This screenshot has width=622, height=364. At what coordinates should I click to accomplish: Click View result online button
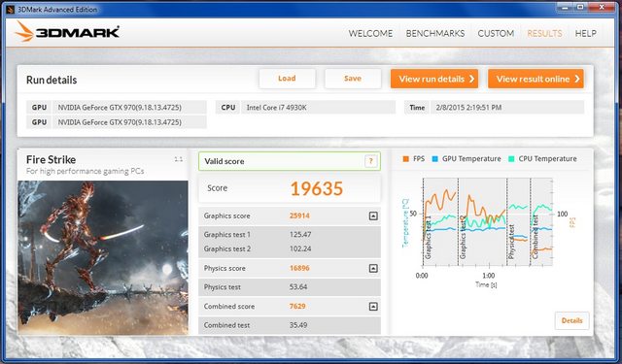point(536,79)
